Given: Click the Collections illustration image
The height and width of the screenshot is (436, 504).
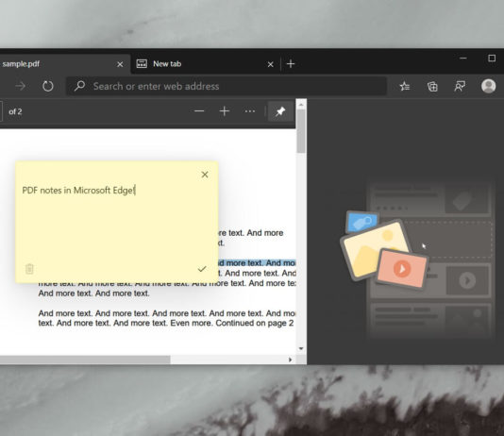Looking at the screenshot, I should tap(416, 260).
